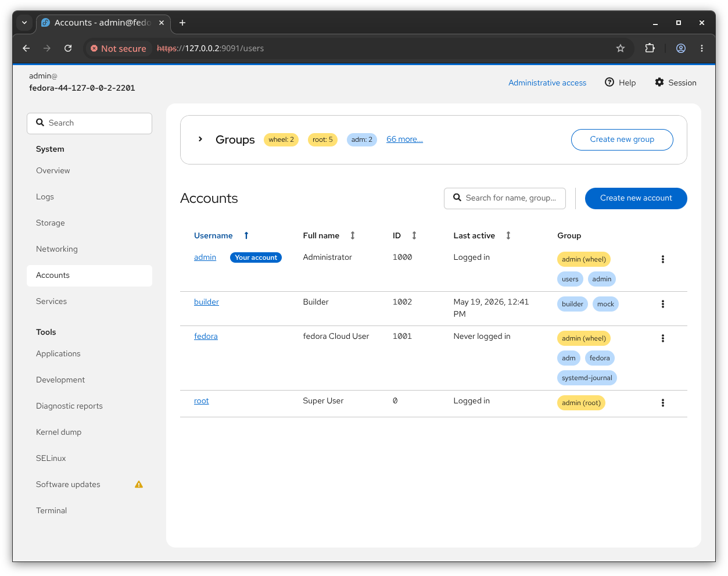Screen dimensions: 728x576
Task: Click the root: 5 group label
Action: click(x=322, y=139)
